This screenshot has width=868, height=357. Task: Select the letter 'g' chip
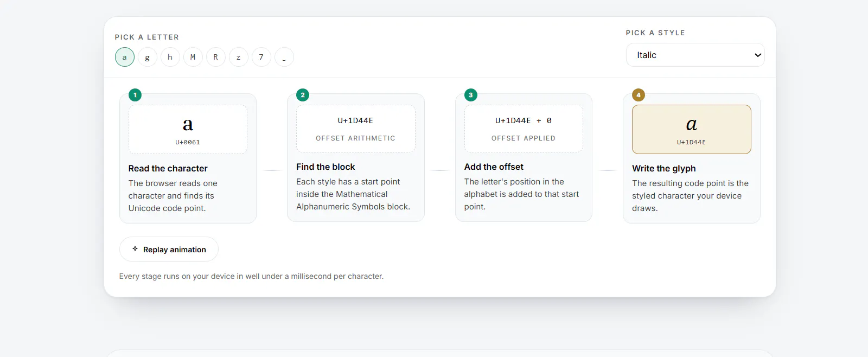[148, 57]
